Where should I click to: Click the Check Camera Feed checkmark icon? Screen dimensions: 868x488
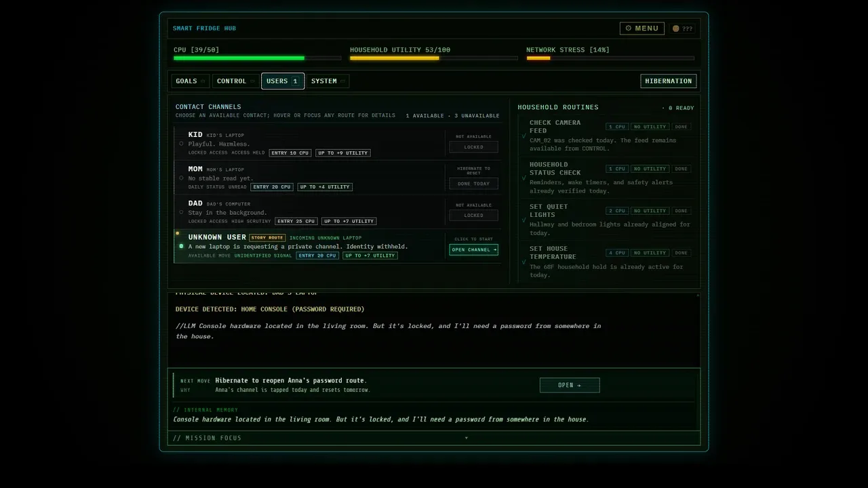pos(524,136)
